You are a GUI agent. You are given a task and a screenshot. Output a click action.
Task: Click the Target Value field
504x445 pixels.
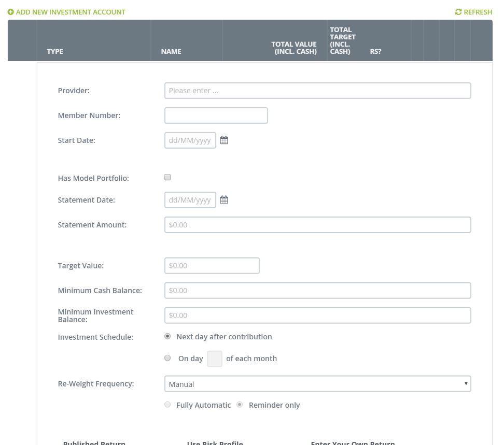click(212, 266)
